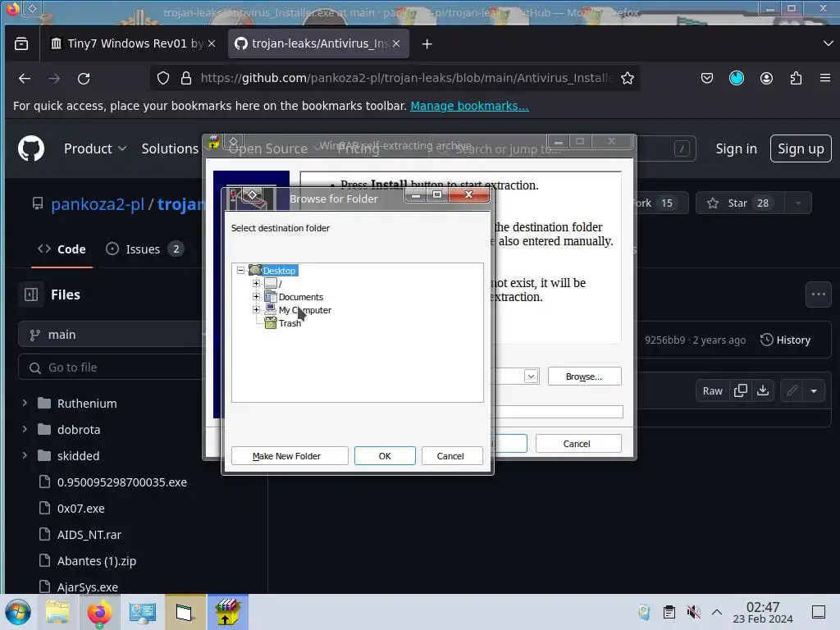Open the Product dropdown menu
This screenshot has width=840, height=630.
tap(95, 148)
